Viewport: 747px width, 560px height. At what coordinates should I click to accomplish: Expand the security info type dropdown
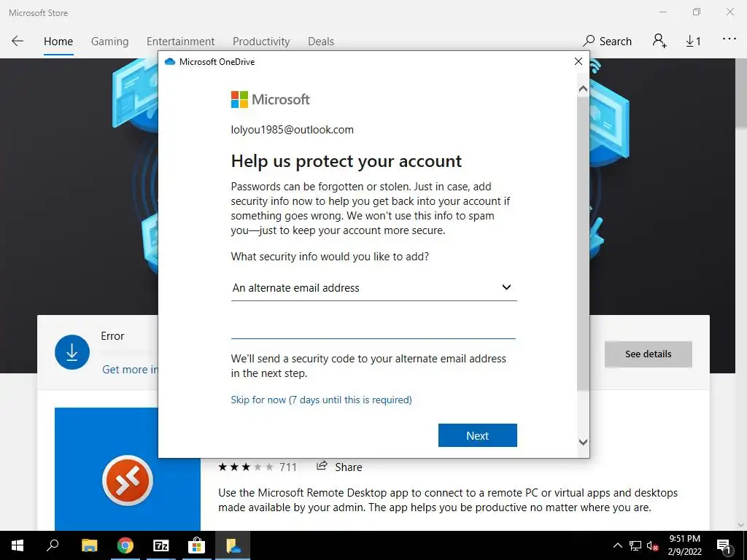click(x=374, y=287)
